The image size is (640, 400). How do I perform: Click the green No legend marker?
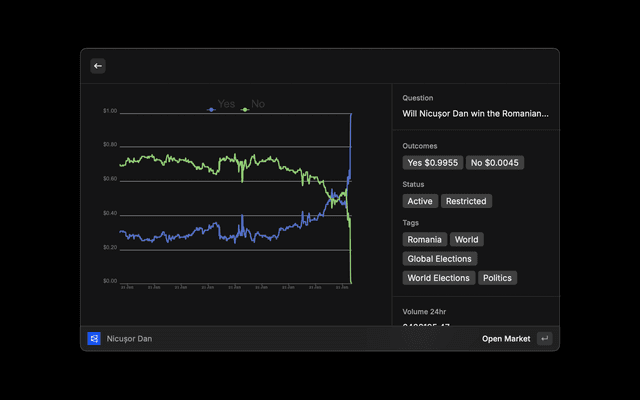[244, 105]
